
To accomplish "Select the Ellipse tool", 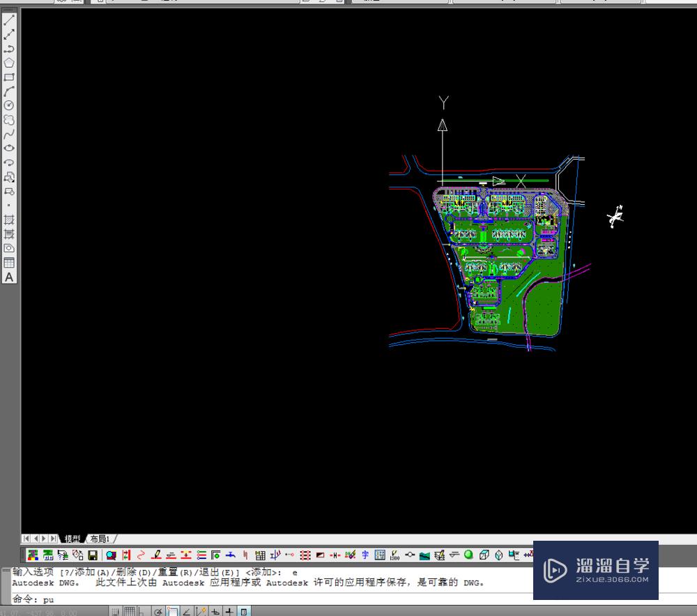I will (x=9, y=148).
